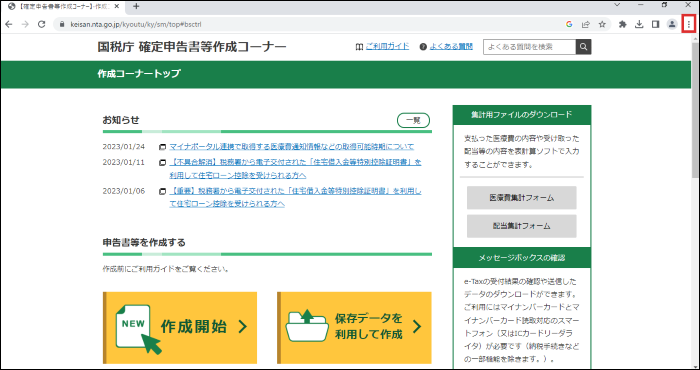Click the browser forward arrow
Screen dimensions: 700x370
click(x=25, y=25)
